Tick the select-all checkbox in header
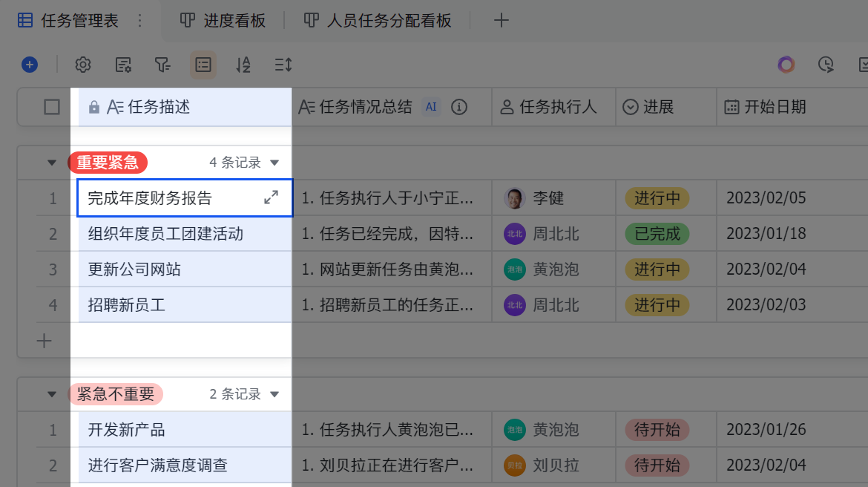The height and width of the screenshot is (487, 868). pyautogui.click(x=52, y=107)
